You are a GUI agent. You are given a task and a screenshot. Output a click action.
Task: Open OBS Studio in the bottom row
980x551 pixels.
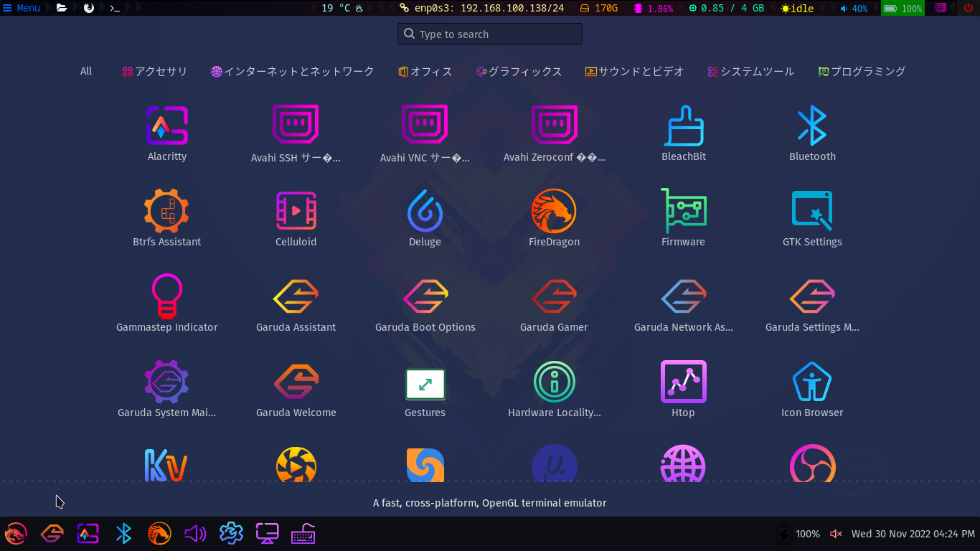click(x=812, y=463)
